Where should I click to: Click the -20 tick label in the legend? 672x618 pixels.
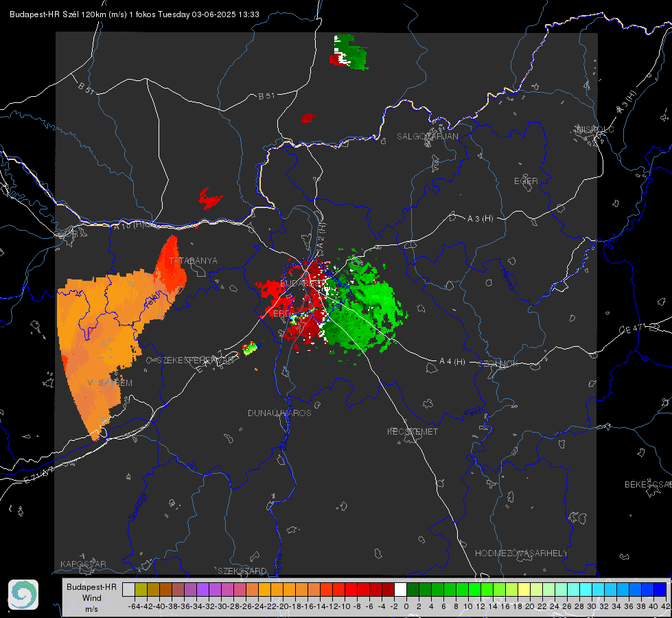coord(283,606)
